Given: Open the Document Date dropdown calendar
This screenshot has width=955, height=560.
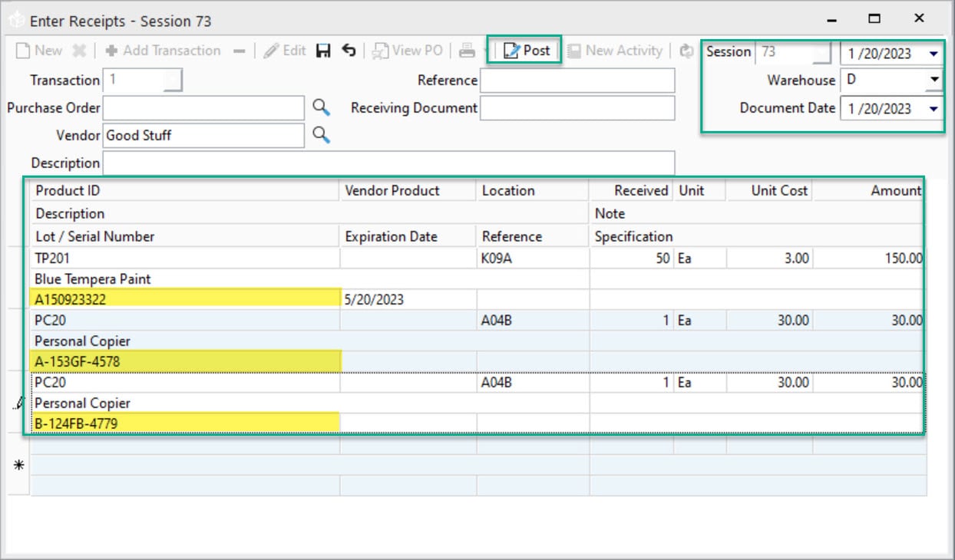Looking at the screenshot, I should click(x=934, y=108).
